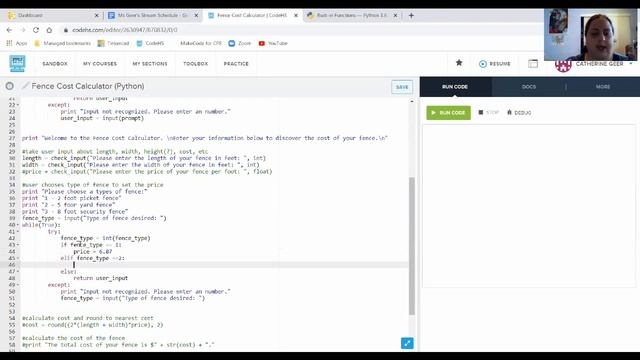640x360 pixels.
Task: Collapse code fold at line 41
Action: pyautogui.click(x=18, y=231)
